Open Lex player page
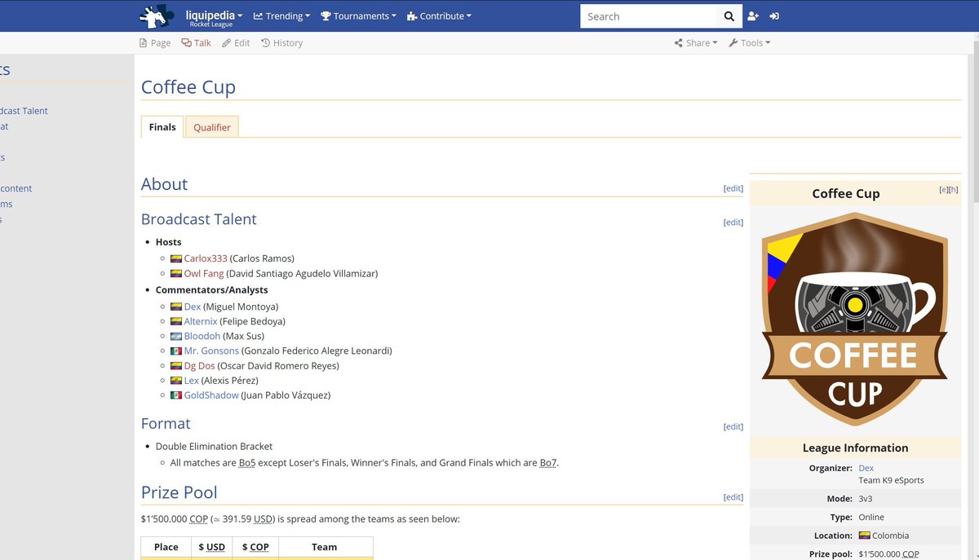This screenshot has height=560, width=979. [x=192, y=381]
